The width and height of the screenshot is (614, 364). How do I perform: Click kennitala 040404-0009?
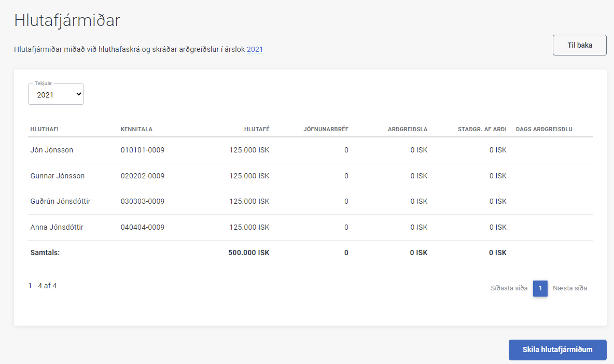tap(143, 227)
